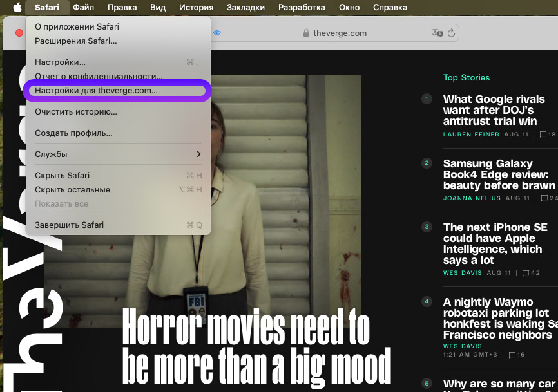Open the Закладки menu

pos(245,8)
